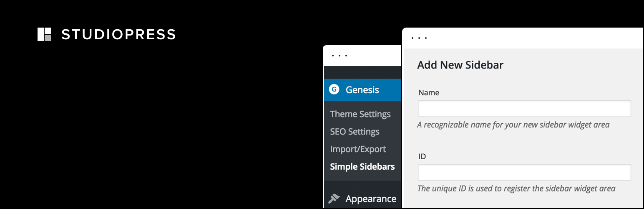Open the Simple Sidebars page
The width and height of the screenshot is (644, 209).
[362, 167]
